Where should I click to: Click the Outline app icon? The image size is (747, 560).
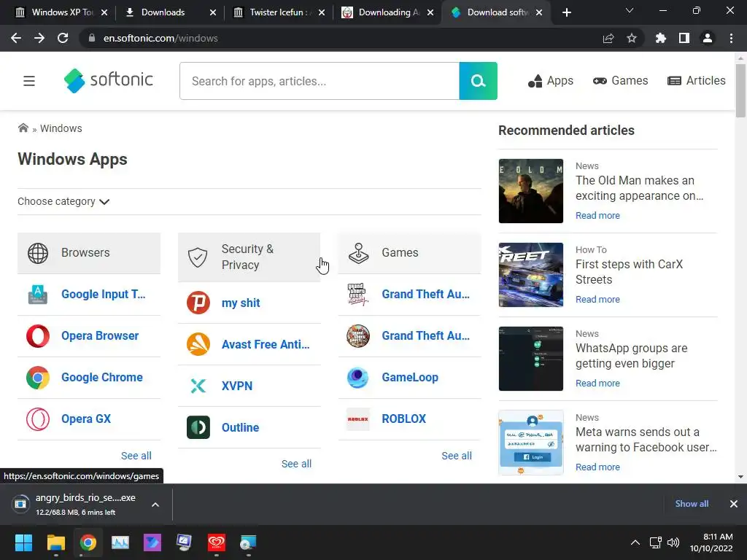pyautogui.click(x=198, y=427)
